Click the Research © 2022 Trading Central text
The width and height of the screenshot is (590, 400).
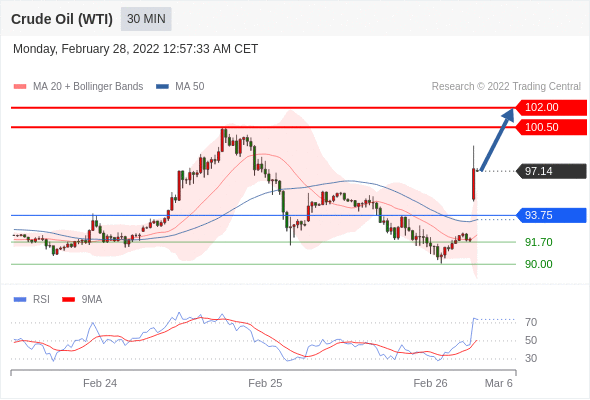click(x=506, y=87)
